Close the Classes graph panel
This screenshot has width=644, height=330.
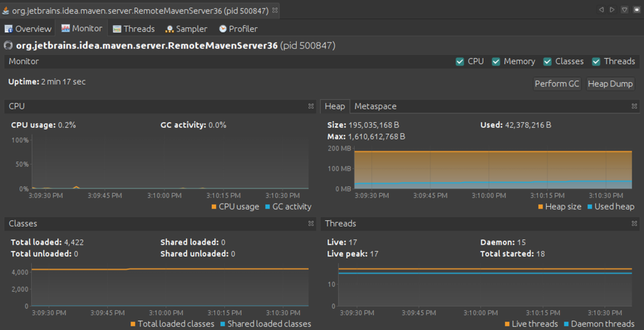point(311,224)
